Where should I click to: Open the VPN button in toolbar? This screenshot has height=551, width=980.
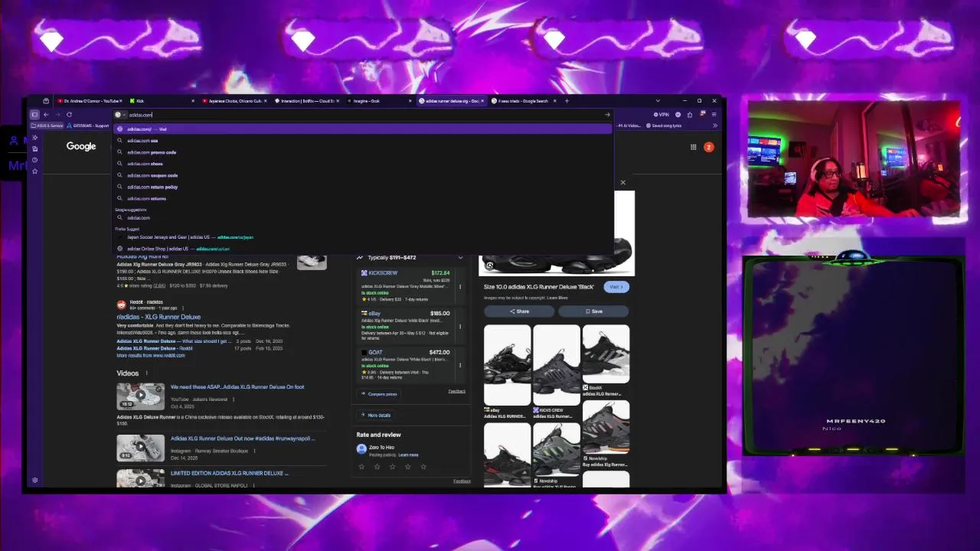pyautogui.click(x=661, y=115)
